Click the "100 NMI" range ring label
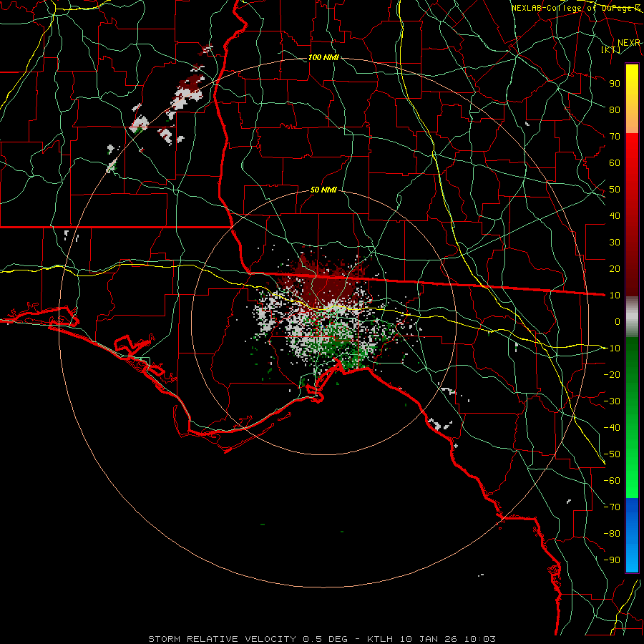This screenshot has height=644, width=644. (x=323, y=57)
